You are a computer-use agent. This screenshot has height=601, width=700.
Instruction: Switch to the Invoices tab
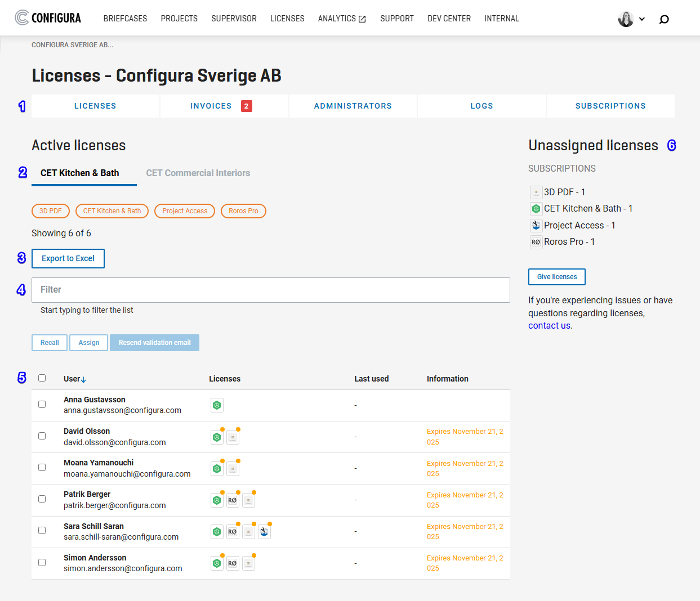[x=224, y=106]
